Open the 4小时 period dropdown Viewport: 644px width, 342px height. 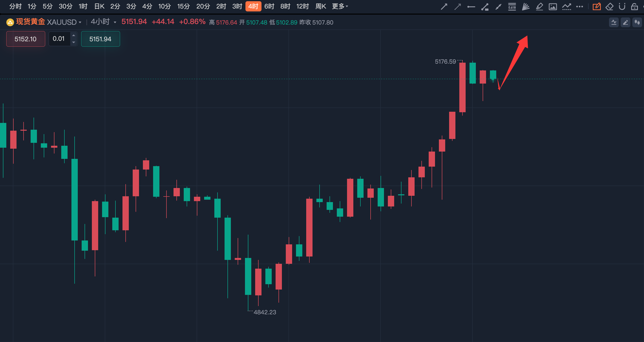pyautogui.click(x=103, y=22)
